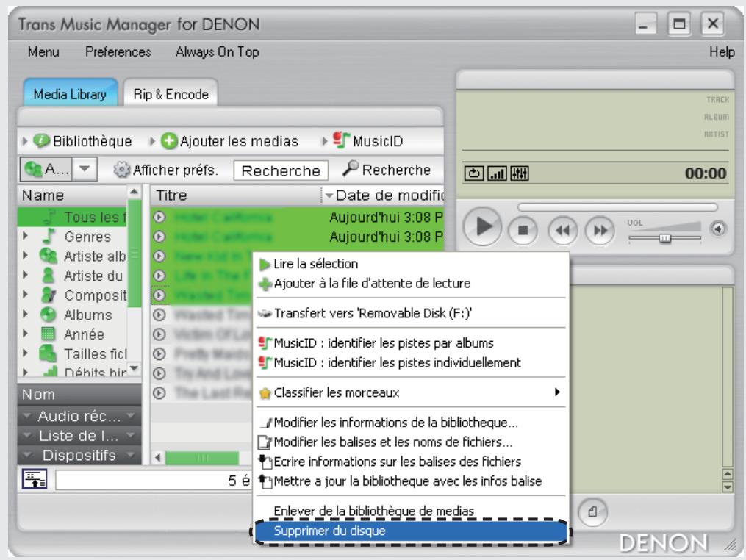Expand the Audio réc... panel
Viewport: 746px width, 560px height.
79,416
